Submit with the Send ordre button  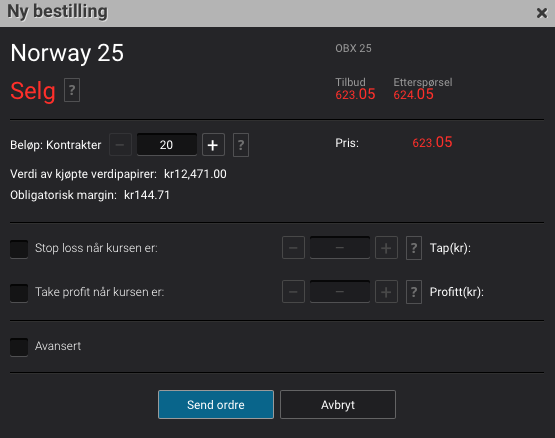click(216, 404)
